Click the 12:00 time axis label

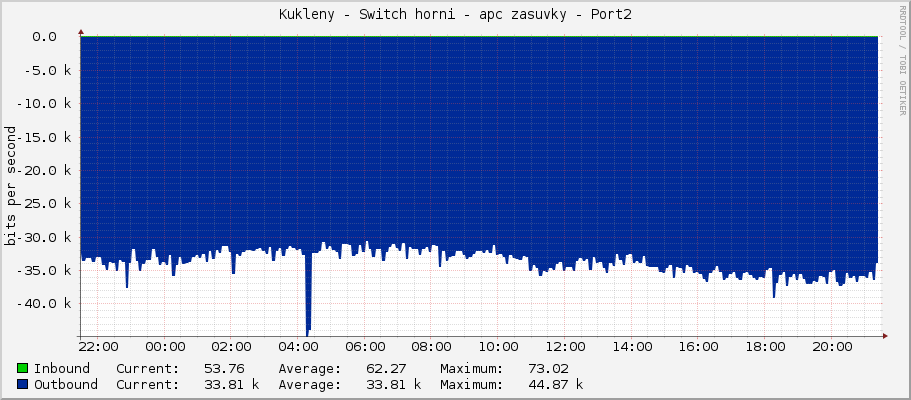click(x=565, y=347)
